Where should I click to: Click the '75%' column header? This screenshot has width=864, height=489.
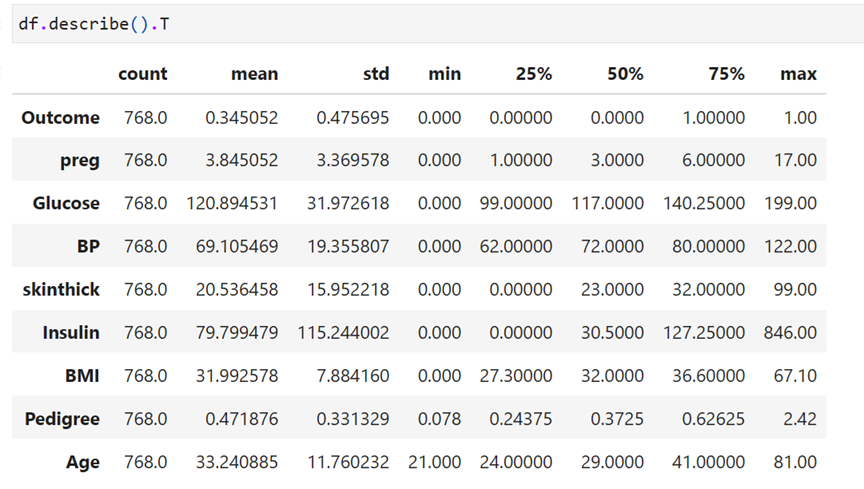726,74
